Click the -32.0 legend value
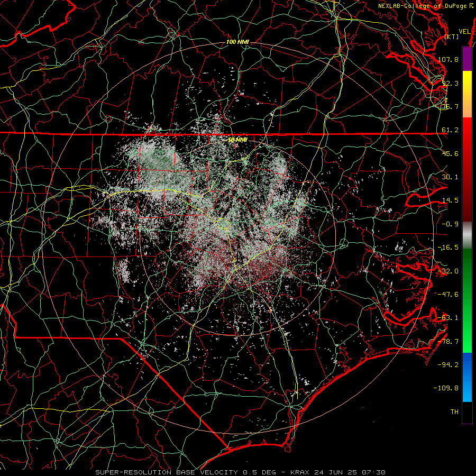 (448, 271)
